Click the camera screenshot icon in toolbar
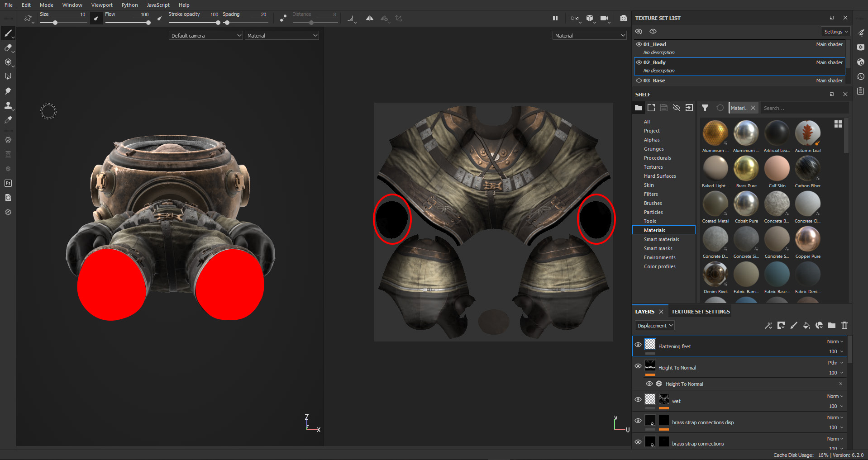 click(623, 18)
